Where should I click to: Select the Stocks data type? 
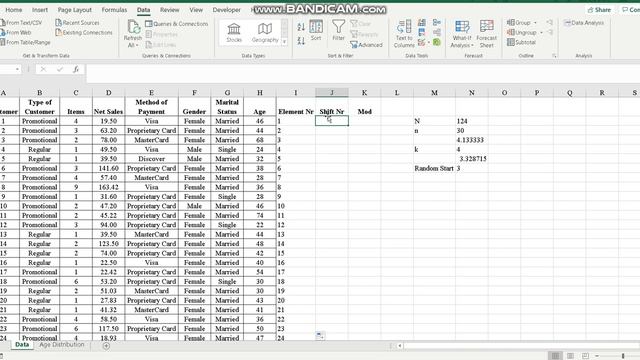(x=234, y=32)
